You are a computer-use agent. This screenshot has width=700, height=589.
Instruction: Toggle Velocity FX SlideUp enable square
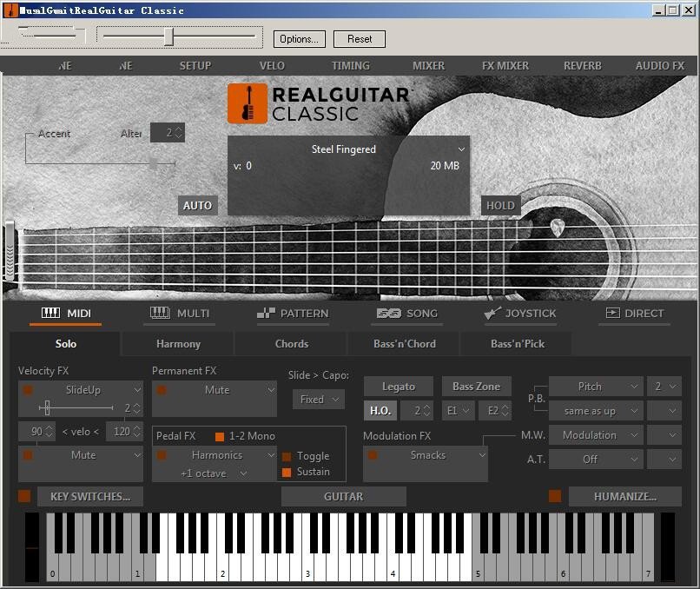[28, 390]
